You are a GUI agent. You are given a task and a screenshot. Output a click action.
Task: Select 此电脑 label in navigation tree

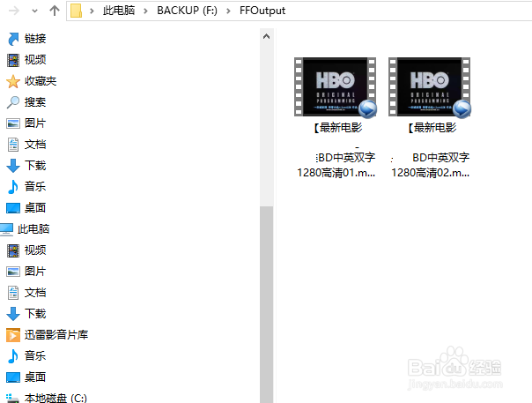(x=33, y=229)
